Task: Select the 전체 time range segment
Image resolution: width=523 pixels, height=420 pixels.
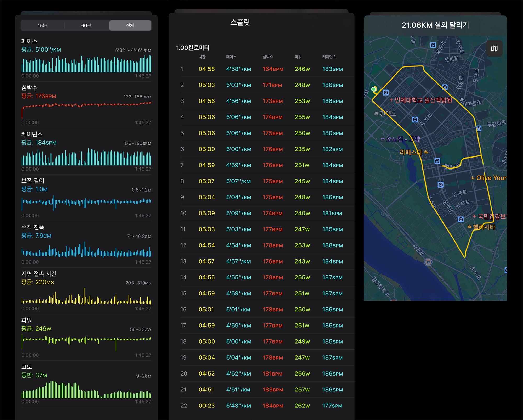Action: coord(130,25)
